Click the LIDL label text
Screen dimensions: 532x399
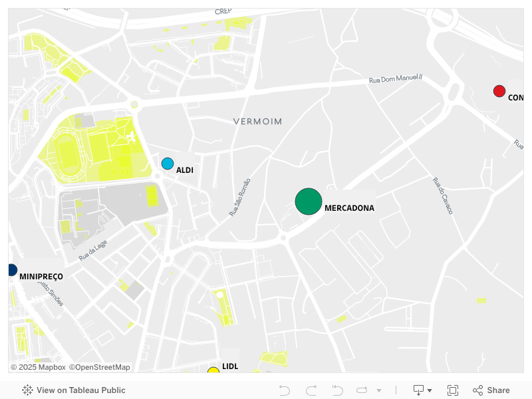pyautogui.click(x=230, y=366)
